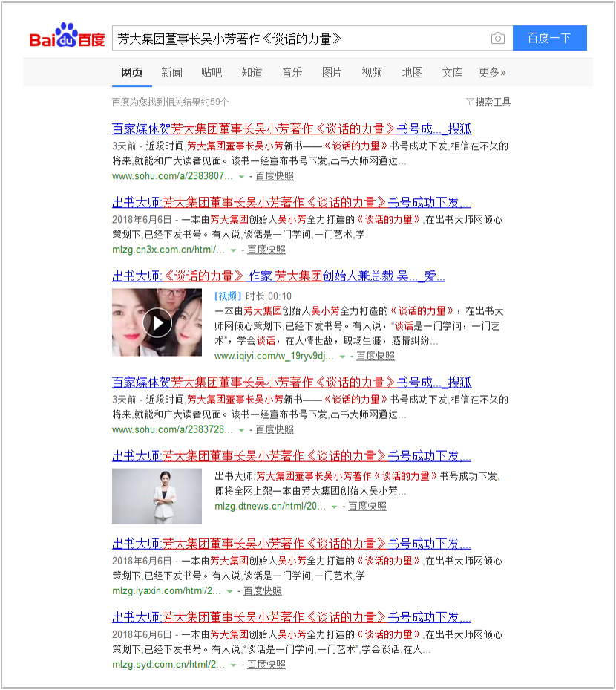Expand dropdown arrow beside mlzg.dtnews.cn URL

pyautogui.click(x=334, y=507)
